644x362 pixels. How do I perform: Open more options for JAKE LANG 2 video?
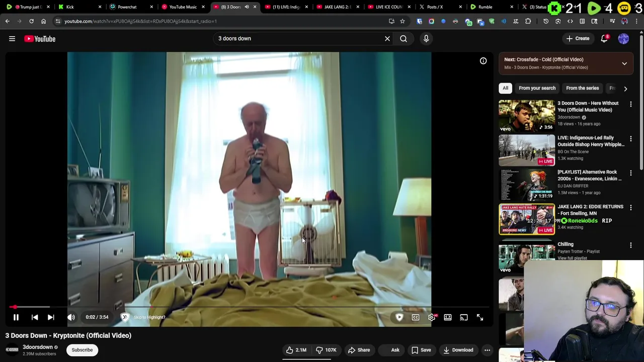coord(631,207)
